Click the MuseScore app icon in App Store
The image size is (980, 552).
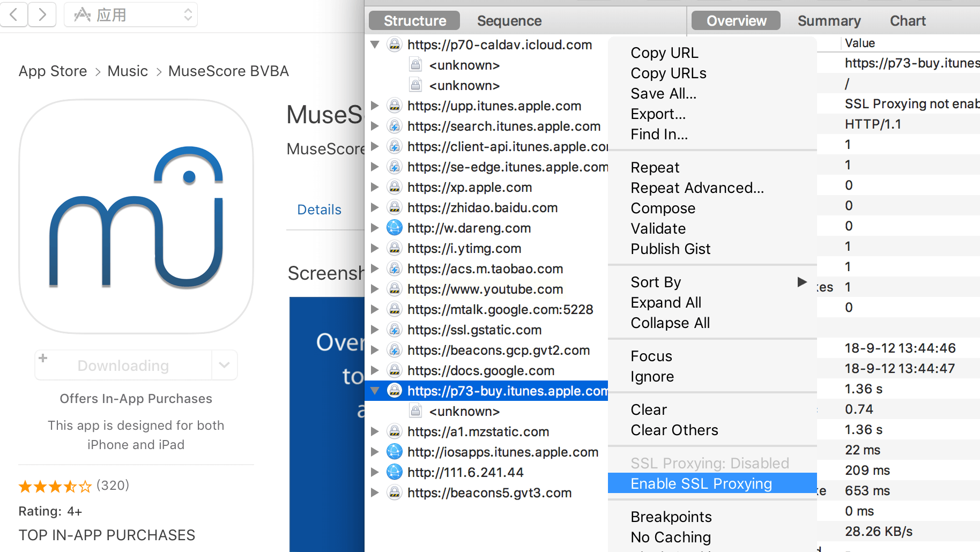136,217
